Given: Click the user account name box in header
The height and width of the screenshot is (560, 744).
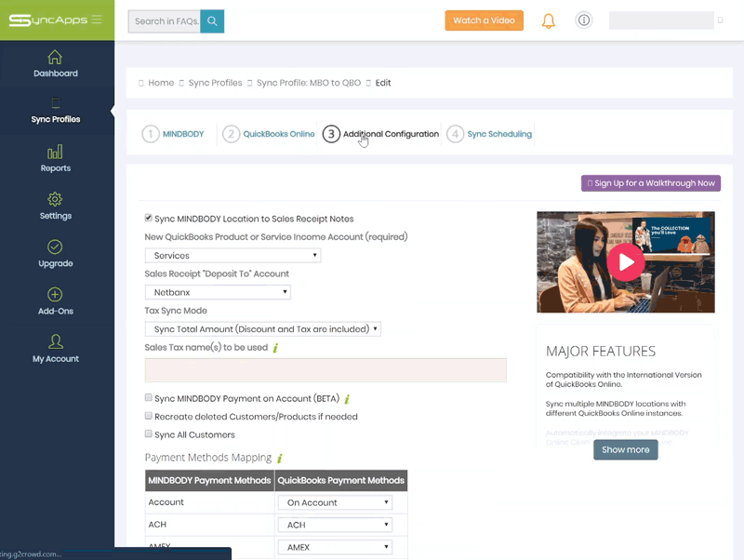Looking at the screenshot, I should pyautogui.click(x=661, y=20).
